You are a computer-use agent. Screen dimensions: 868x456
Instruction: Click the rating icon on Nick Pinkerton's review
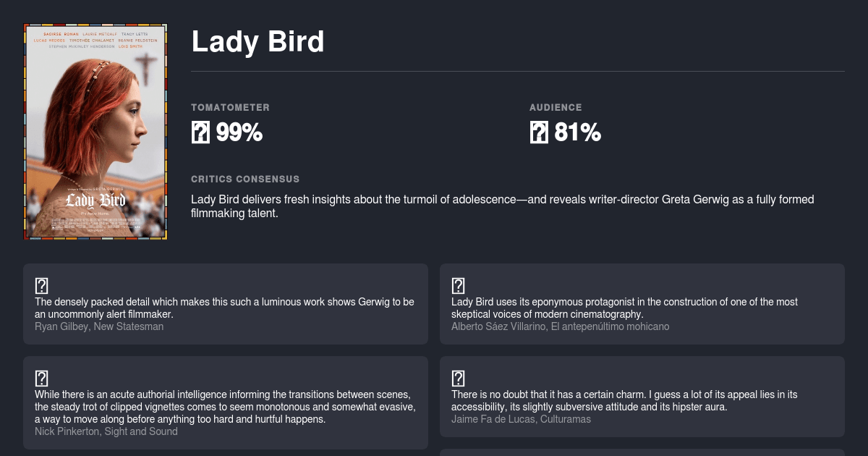(41, 378)
